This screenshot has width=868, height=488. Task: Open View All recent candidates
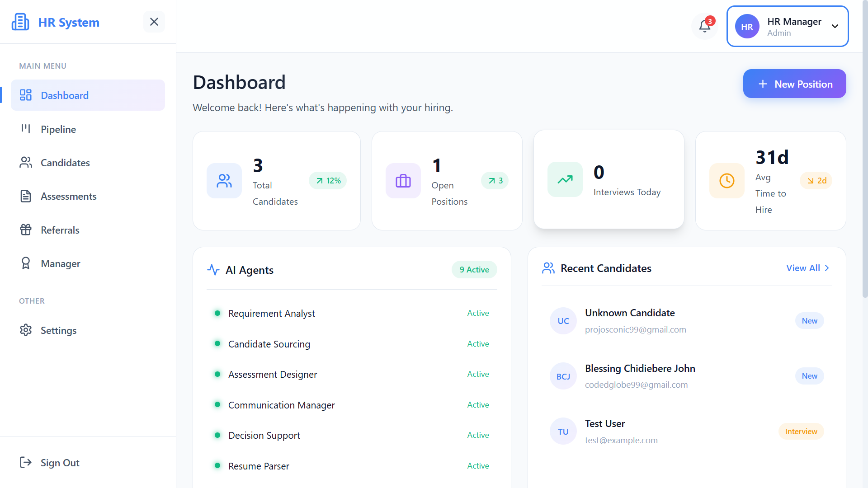(x=807, y=268)
